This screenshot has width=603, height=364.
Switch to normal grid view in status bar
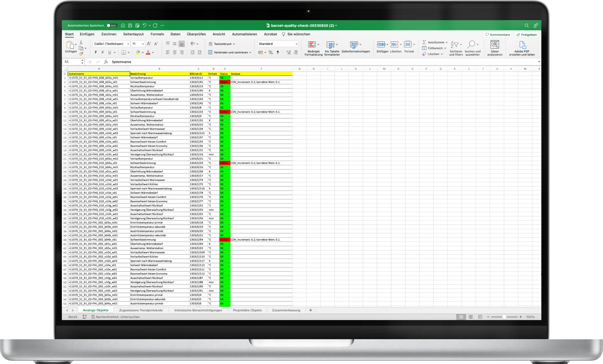(461, 317)
